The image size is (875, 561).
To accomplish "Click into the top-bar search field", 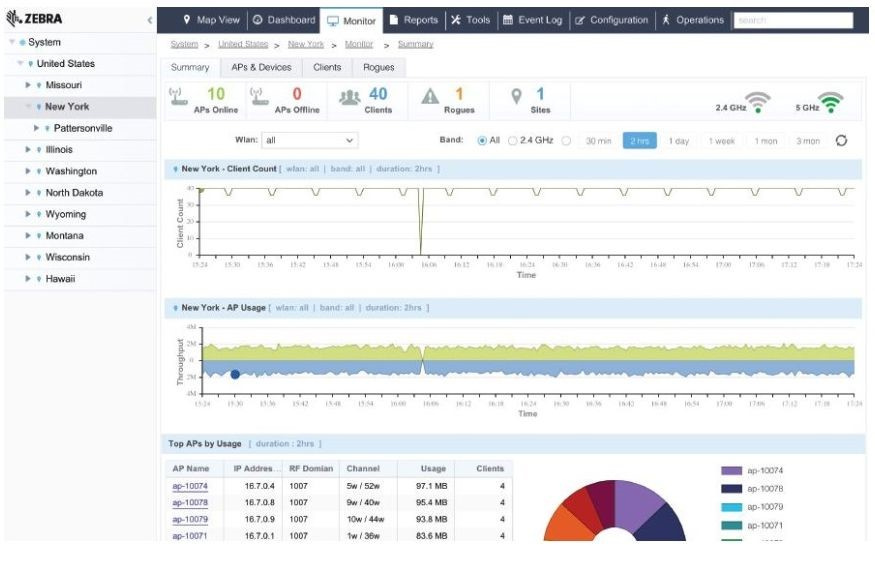I will [x=793, y=21].
